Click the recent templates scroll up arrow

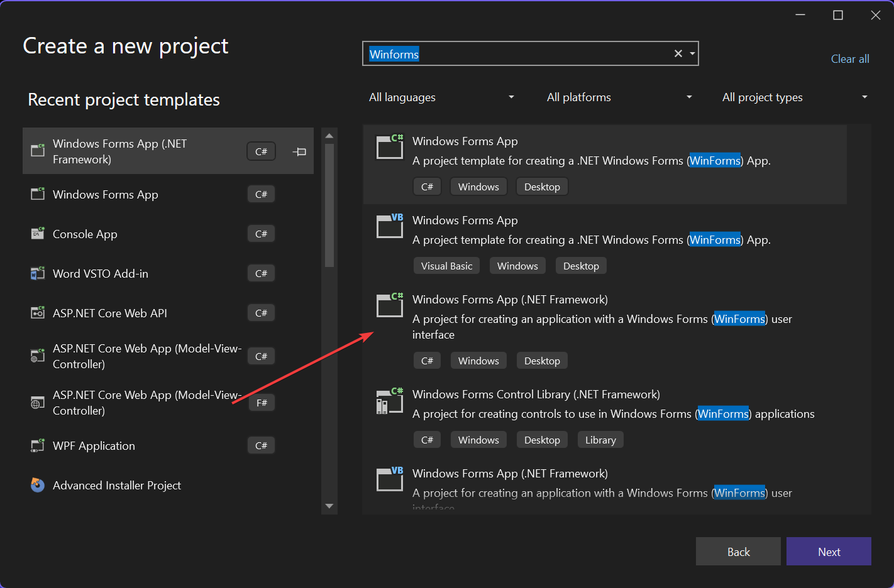(x=329, y=135)
